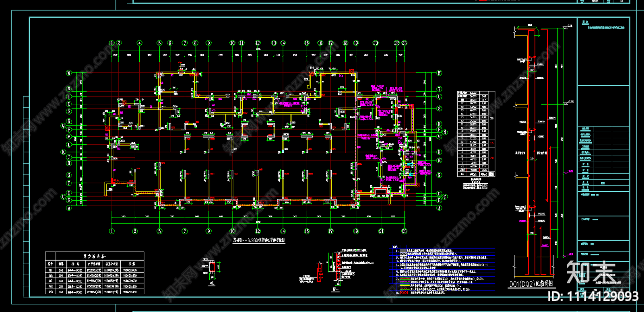Select the Q2a row label in wall table
The image size is (644, 312).
(51, 286)
